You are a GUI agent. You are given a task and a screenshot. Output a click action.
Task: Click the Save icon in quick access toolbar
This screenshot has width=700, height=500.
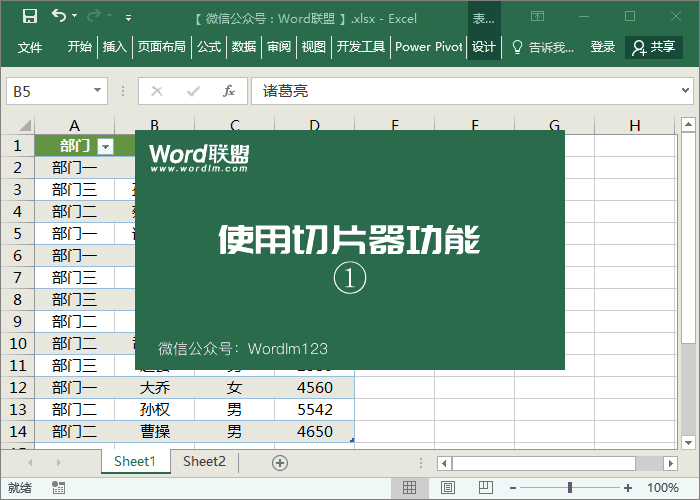click(29, 17)
